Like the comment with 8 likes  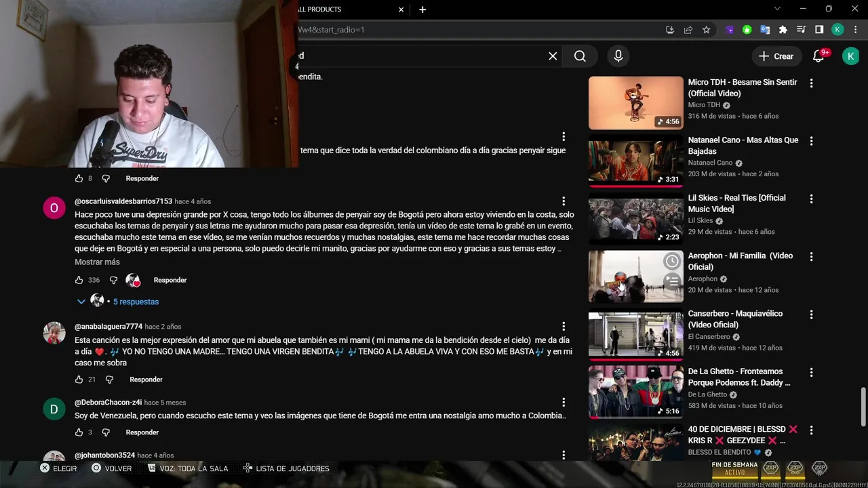tap(79, 178)
